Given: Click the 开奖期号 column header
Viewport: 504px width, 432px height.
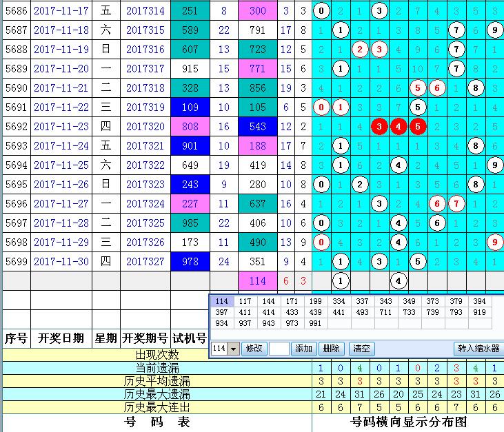Looking at the screenshot, I should tap(145, 338).
